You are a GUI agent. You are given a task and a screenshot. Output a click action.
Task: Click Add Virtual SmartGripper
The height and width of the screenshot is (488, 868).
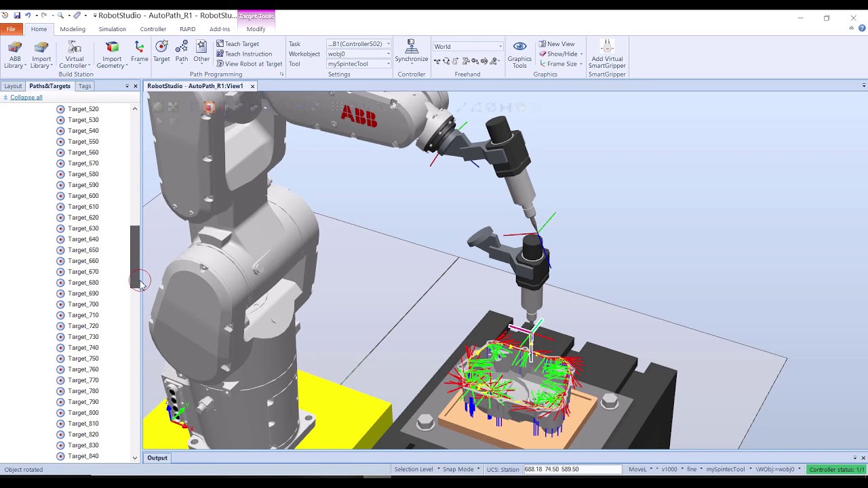607,54
